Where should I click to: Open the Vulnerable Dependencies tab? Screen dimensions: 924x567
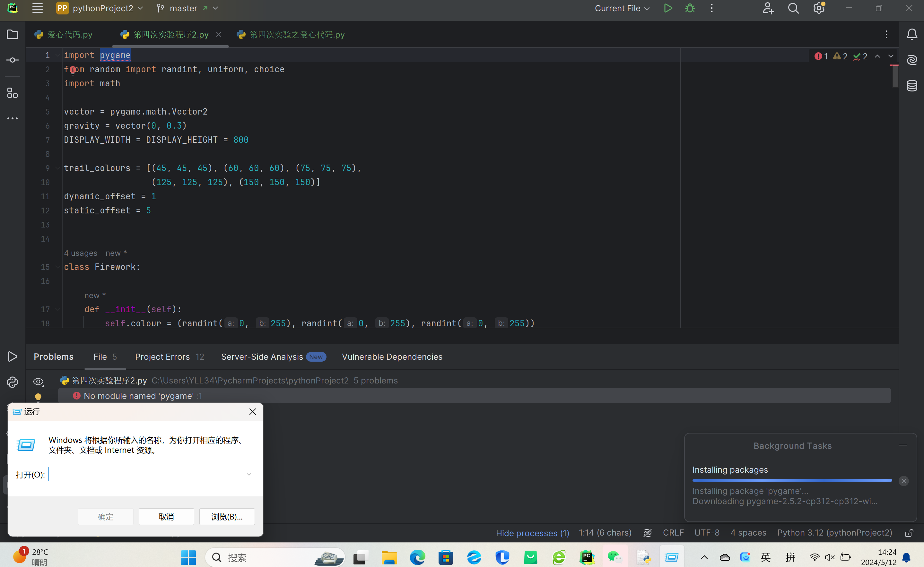pyautogui.click(x=392, y=357)
